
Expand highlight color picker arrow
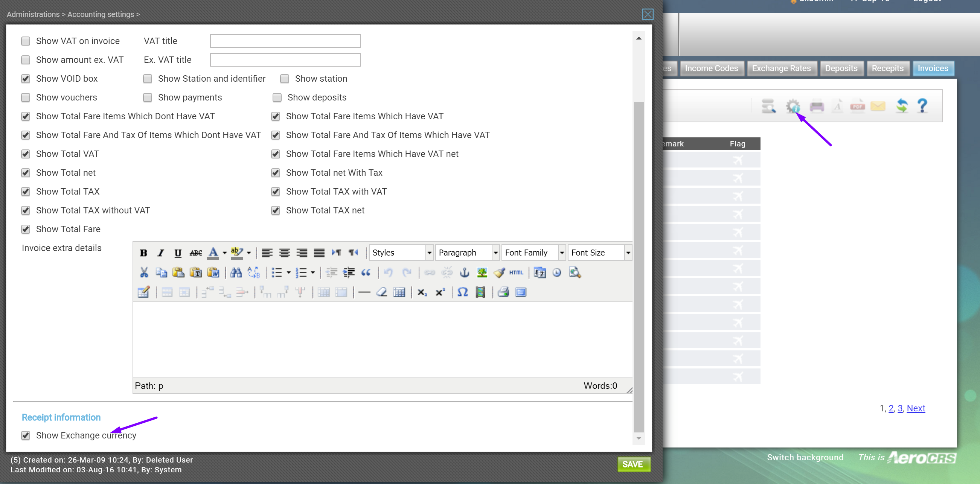(249, 253)
